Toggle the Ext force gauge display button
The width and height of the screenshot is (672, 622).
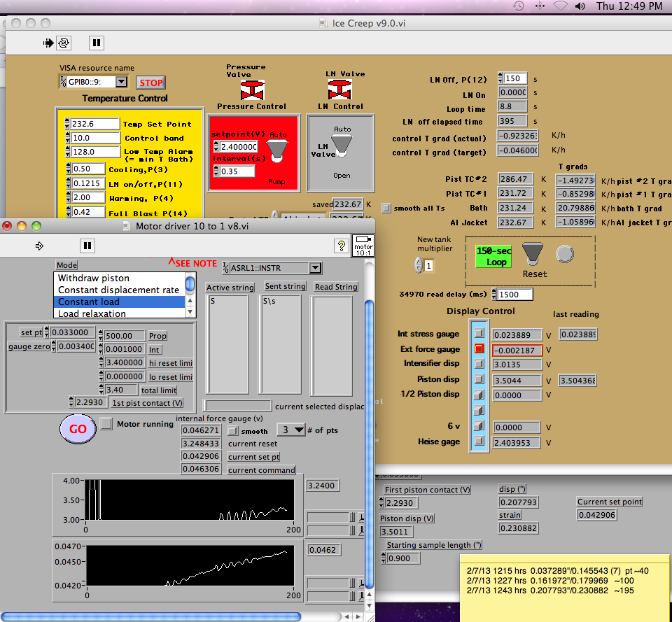point(479,348)
